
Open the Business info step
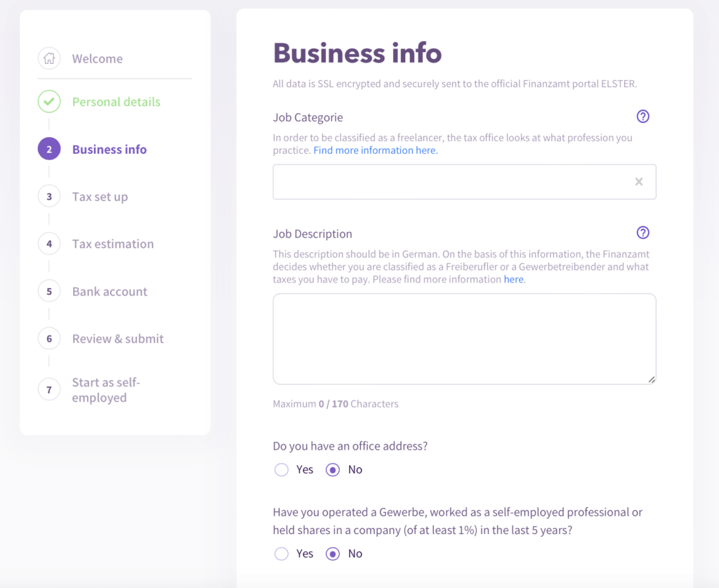(x=109, y=150)
